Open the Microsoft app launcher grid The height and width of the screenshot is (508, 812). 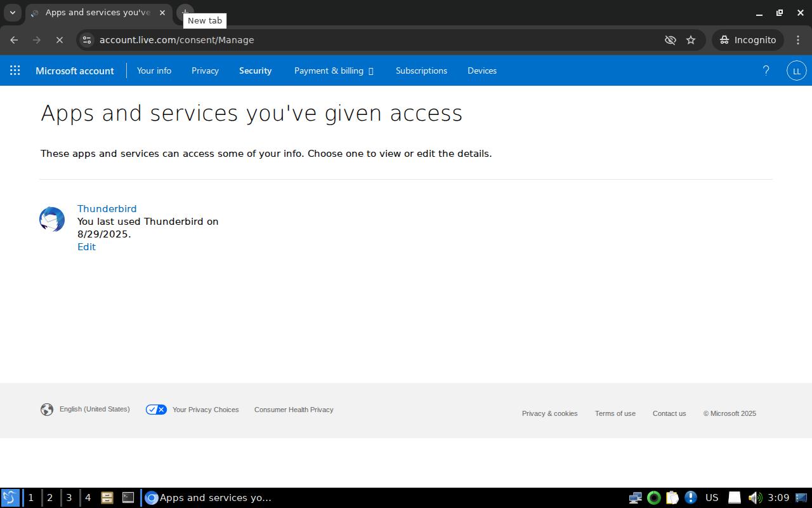tap(15, 70)
